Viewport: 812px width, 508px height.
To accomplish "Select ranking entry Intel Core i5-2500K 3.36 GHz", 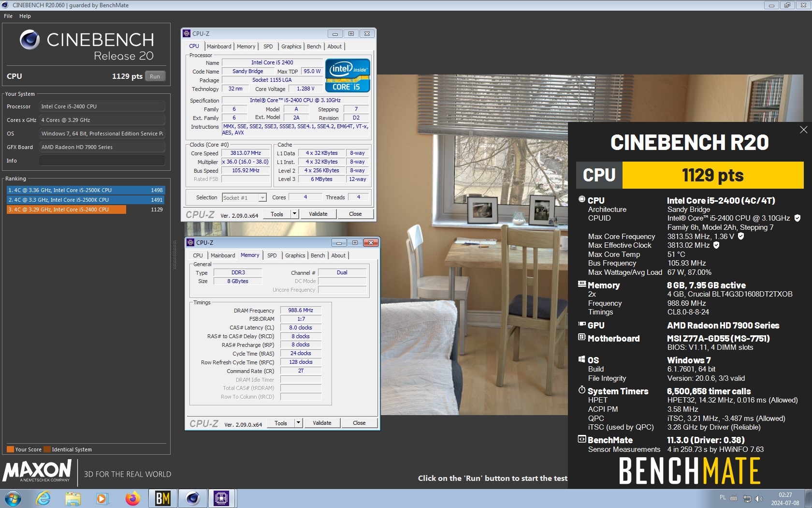I will click(86, 190).
